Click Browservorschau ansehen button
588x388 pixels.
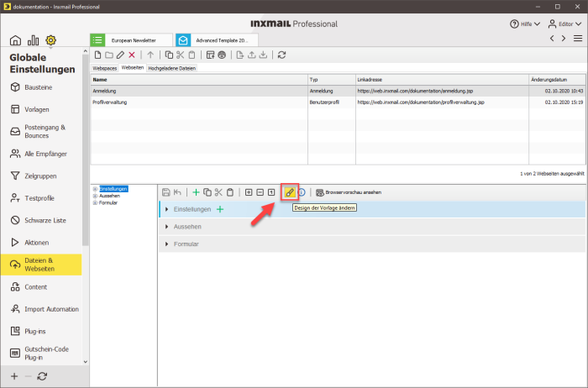349,192
